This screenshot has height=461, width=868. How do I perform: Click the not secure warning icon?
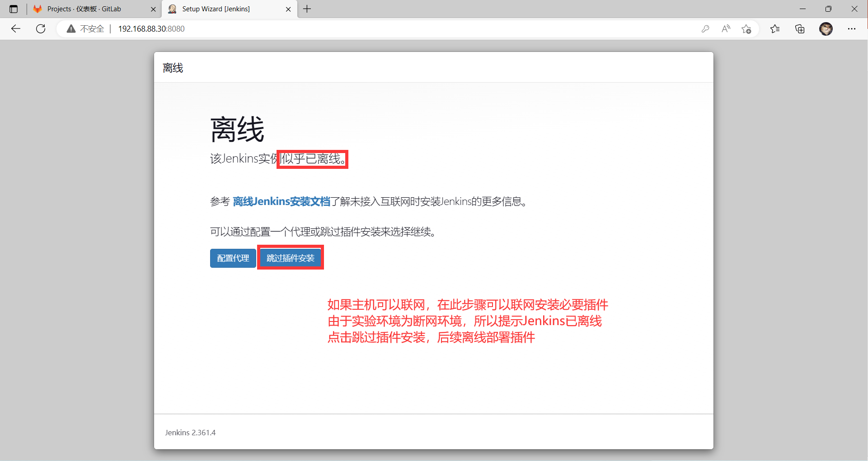click(71, 29)
